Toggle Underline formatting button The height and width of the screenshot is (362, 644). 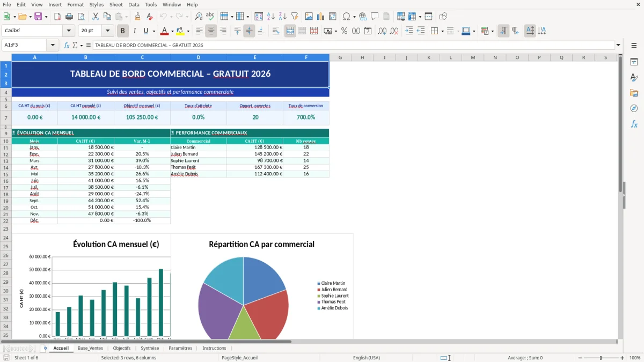(145, 31)
